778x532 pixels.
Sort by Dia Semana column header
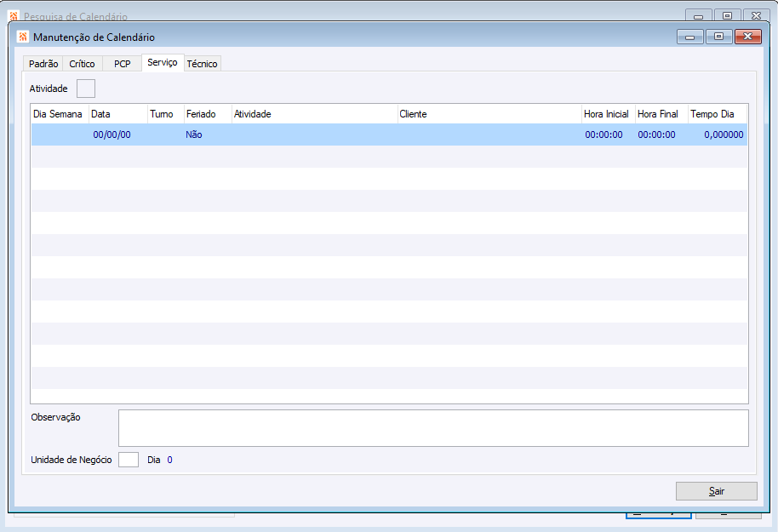[60, 114]
